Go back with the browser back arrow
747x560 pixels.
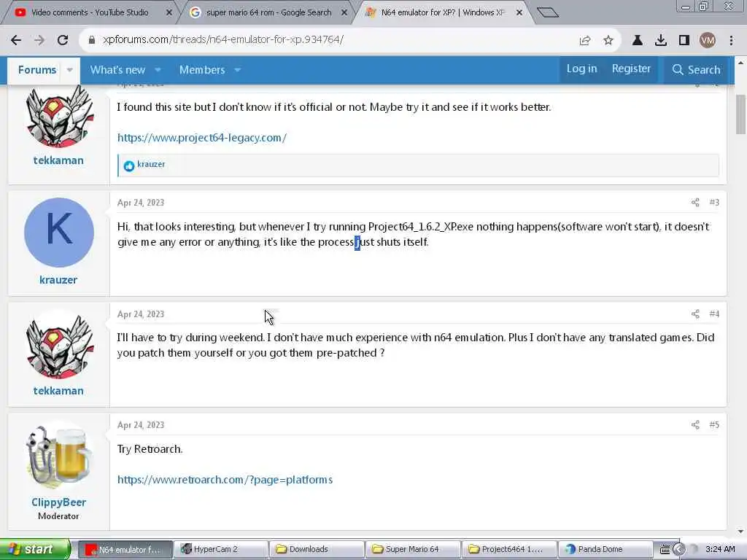[16, 40]
